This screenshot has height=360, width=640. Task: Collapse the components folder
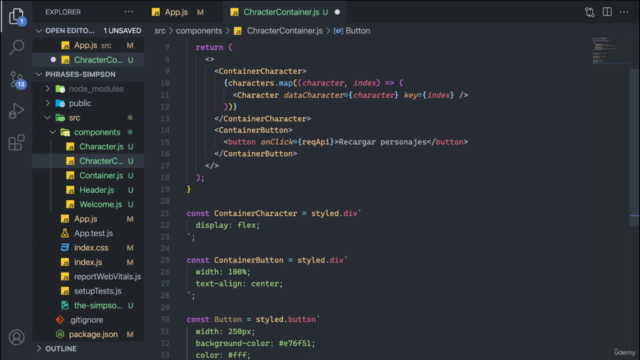pos(53,132)
